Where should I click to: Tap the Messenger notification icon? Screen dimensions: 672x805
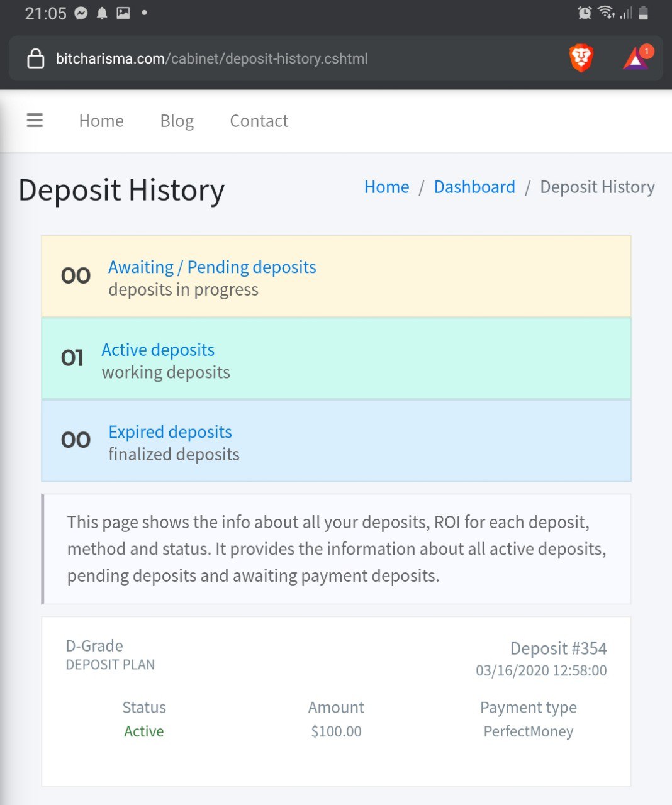pyautogui.click(x=81, y=13)
